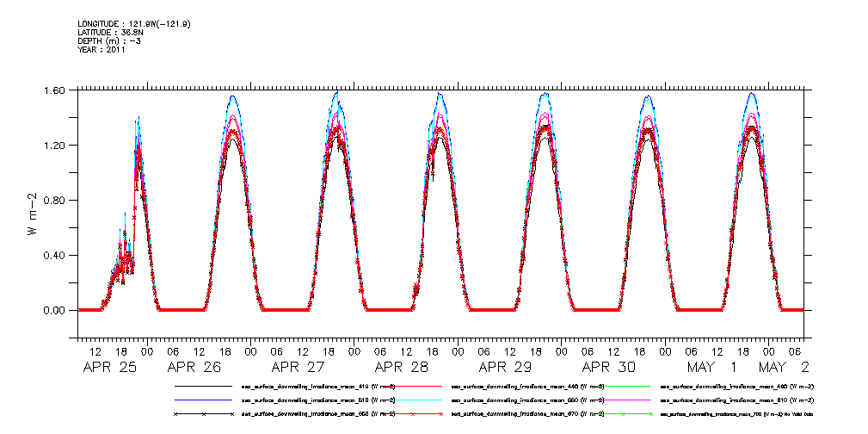Click the irradiance_mean_440 legend label

coord(529,386)
